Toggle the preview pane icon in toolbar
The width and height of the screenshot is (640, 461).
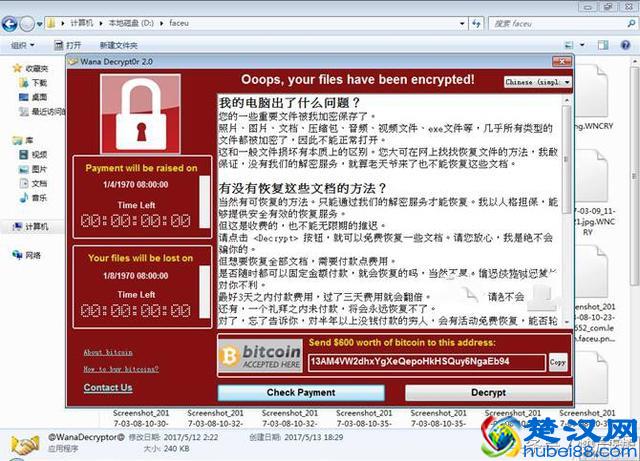603,45
